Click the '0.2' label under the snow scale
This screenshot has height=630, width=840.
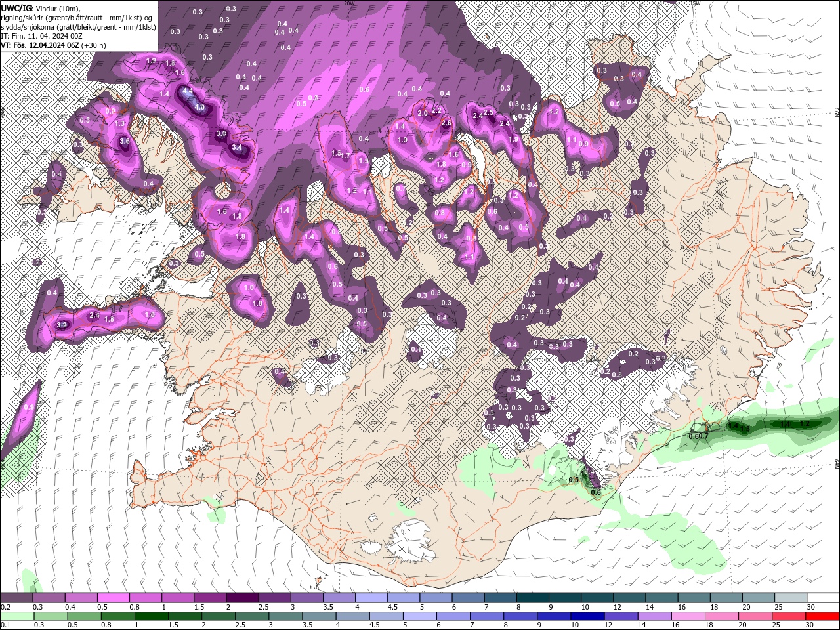(5, 607)
